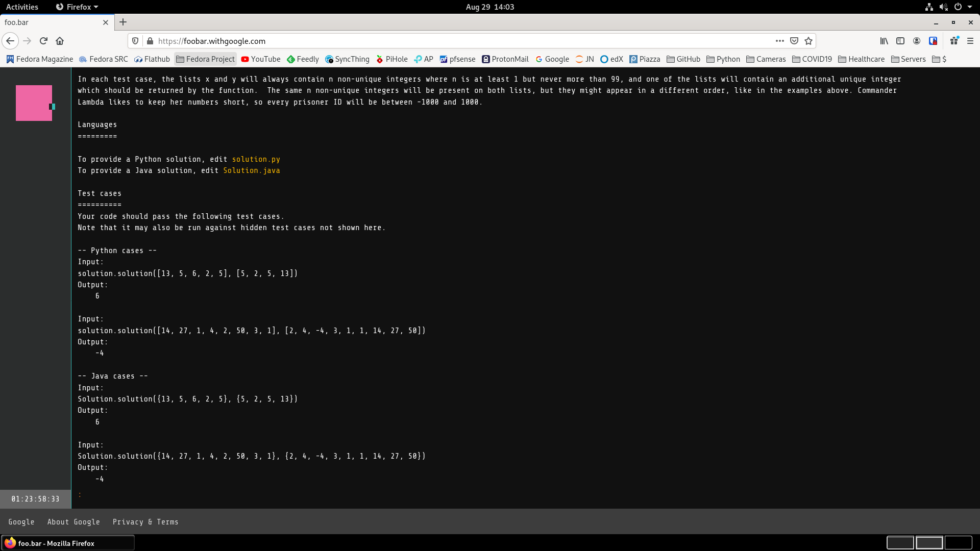Save page to Pocket icon
Screen dimensions: 980x551
click(x=794, y=41)
